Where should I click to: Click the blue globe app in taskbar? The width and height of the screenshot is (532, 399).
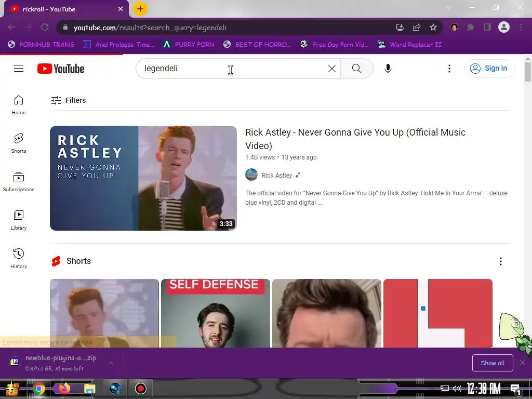pos(115,389)
